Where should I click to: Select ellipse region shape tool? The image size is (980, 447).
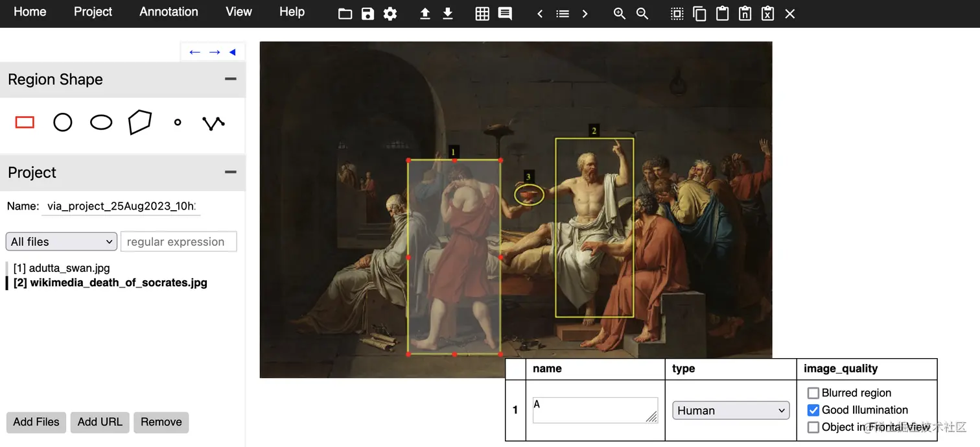pyautogui.click(x=101, y=122)
